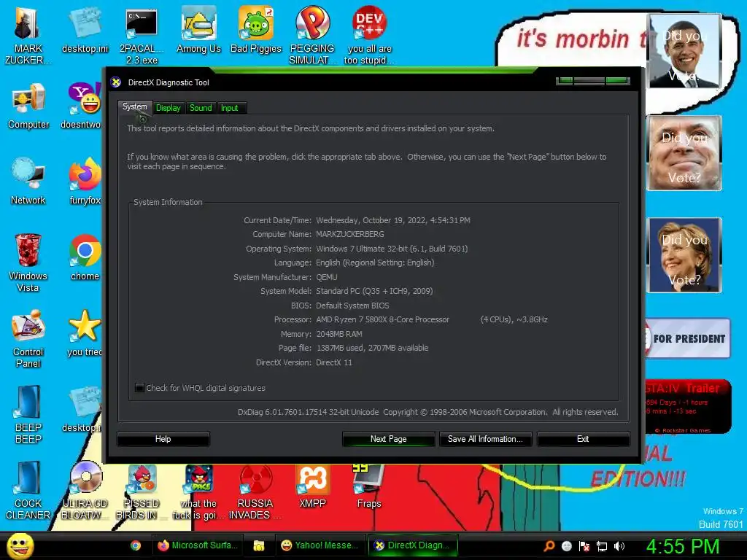This screenshot has width=747, height=560.
Task: Open the Computer desktop icon
Action: [x=28, y=106]
